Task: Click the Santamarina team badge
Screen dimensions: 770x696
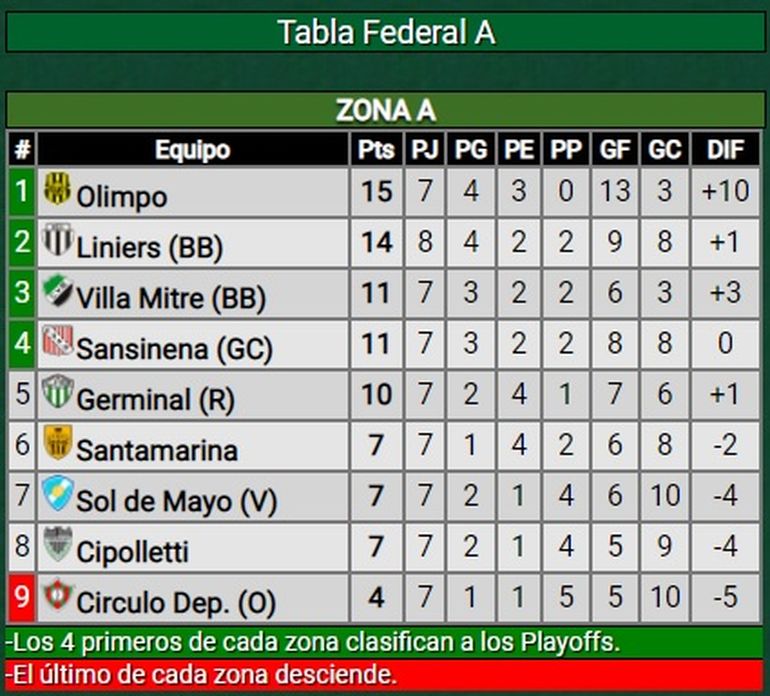Action: click(x=57, y=443)
